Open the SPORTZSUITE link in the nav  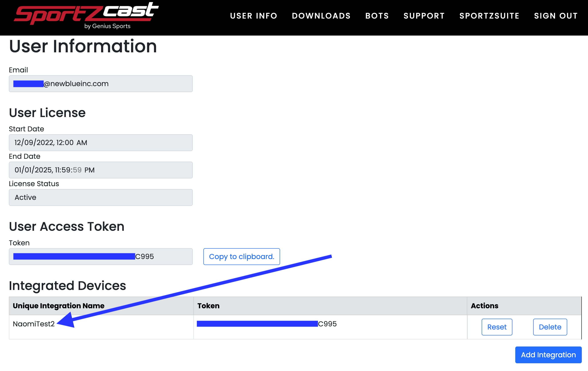pyautogui.click(x=489, y=16)
